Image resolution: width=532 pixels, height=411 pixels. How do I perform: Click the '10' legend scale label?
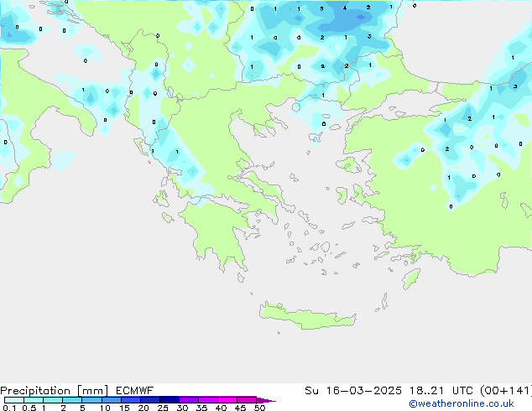105,408
